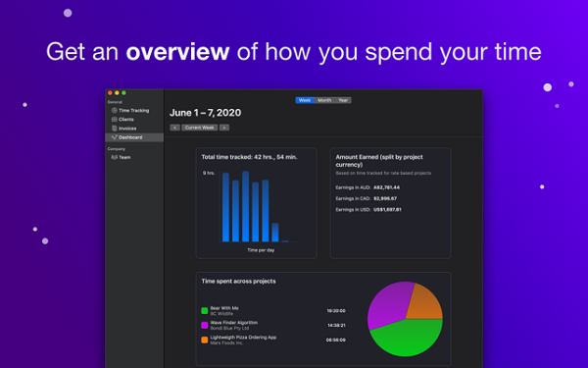Switch to the Year view tab

[343, 100]
